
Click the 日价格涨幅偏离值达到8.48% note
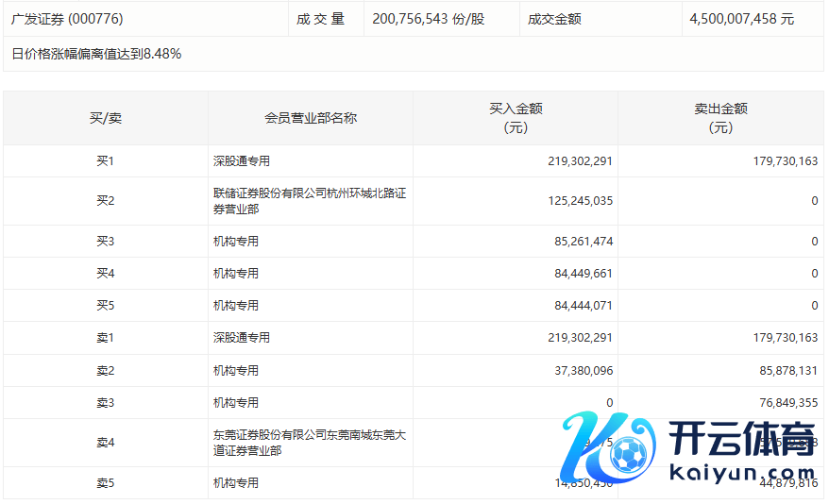[x=96, y=54]
